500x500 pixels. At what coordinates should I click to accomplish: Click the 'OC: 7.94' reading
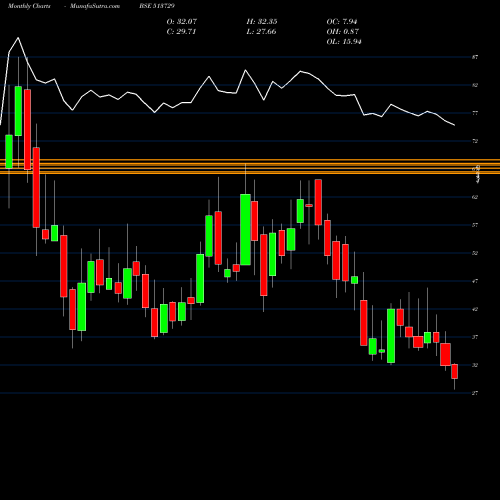[342, 22]
